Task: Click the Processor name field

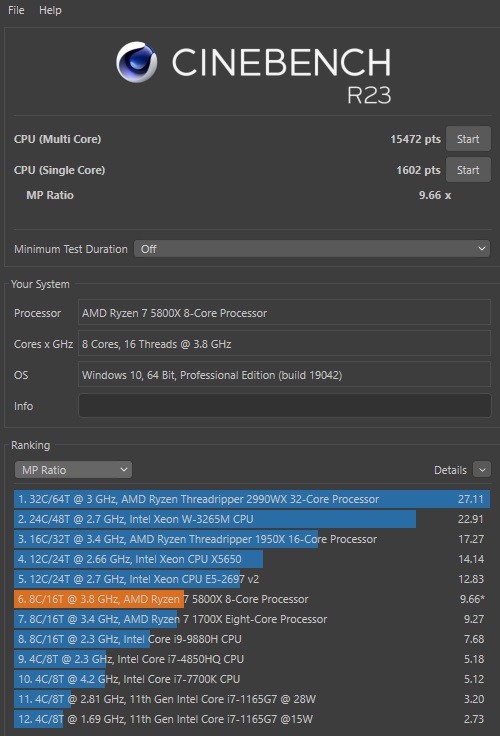Action: pos(285,313)
